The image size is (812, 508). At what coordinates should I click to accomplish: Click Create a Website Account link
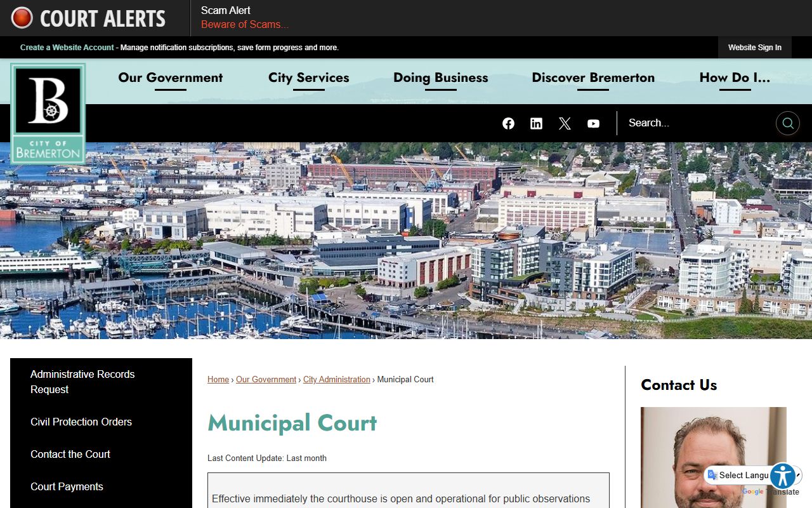tap(67, 48)
